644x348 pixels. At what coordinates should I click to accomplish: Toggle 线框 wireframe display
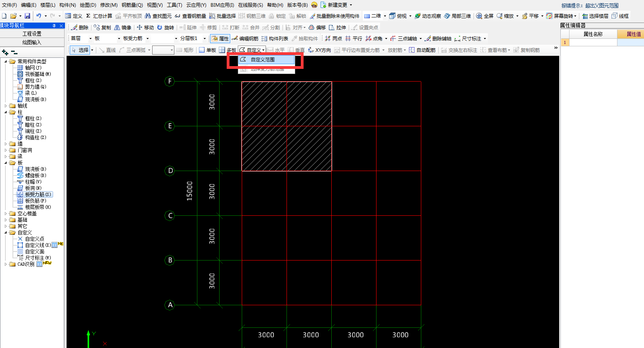620,16
